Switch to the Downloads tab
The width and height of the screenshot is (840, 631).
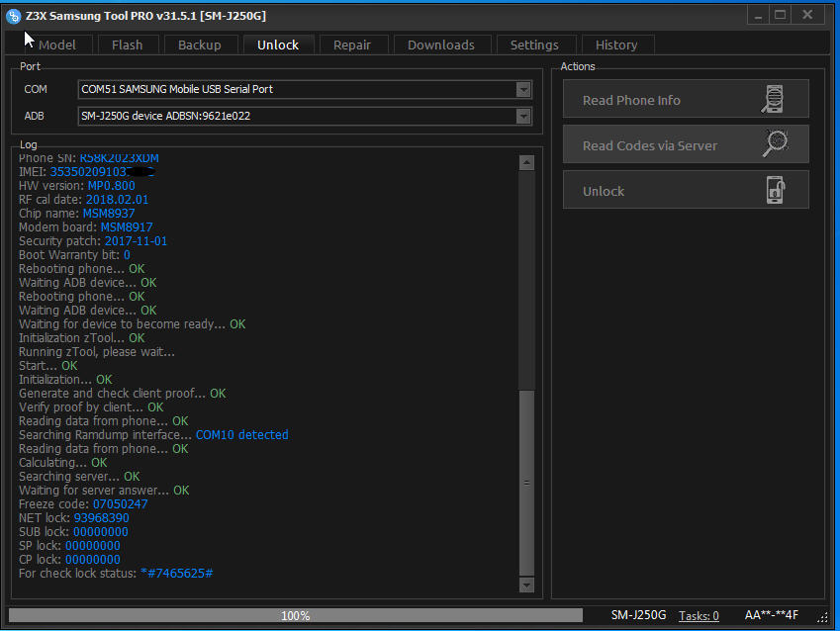pyautogui.click(x=441, y=45)
